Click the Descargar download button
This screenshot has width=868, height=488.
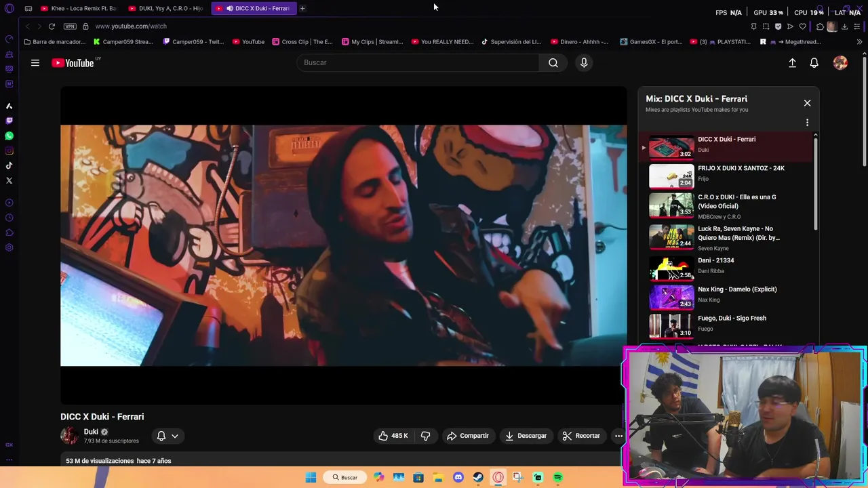(x=526, y=436)
